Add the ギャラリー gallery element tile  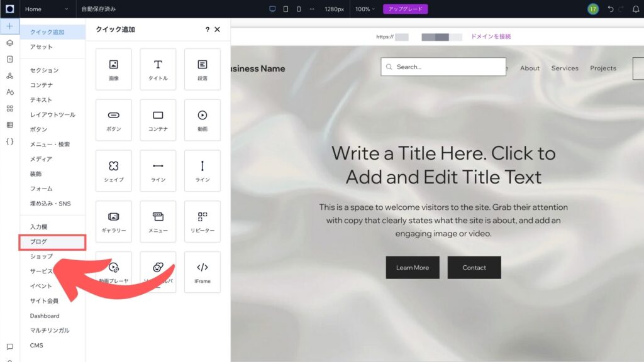tap(114, 222)
